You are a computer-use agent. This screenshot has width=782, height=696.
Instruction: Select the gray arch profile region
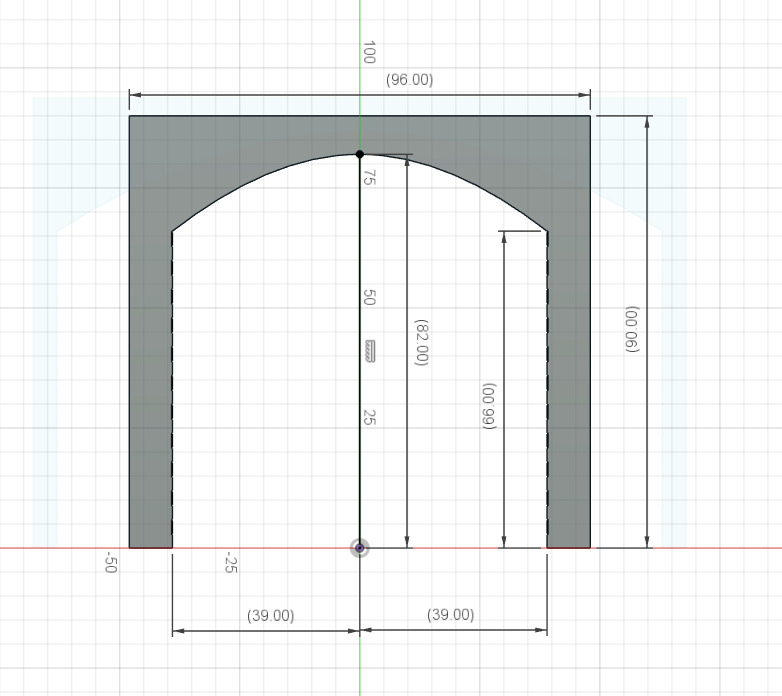tap(359, 135)
